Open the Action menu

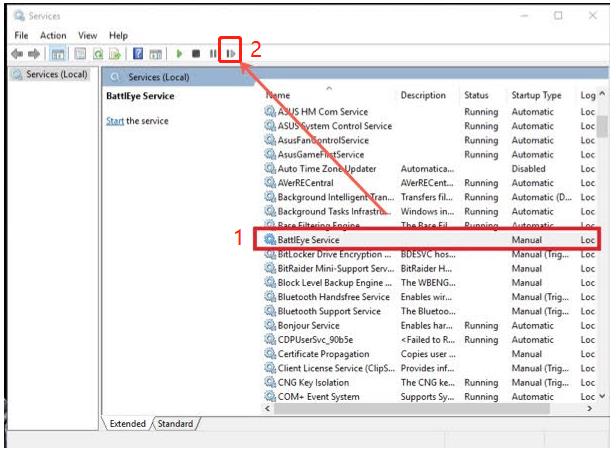53,35
